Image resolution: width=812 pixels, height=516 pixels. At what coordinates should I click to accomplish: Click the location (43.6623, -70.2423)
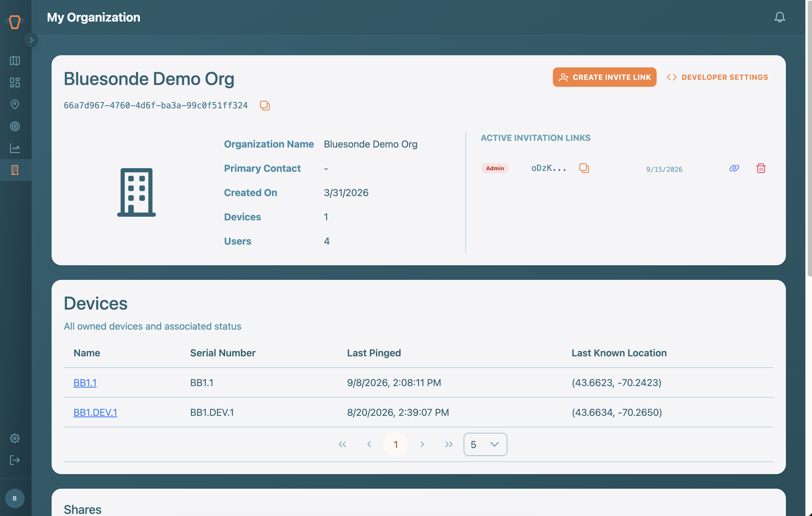coord(616,382)
